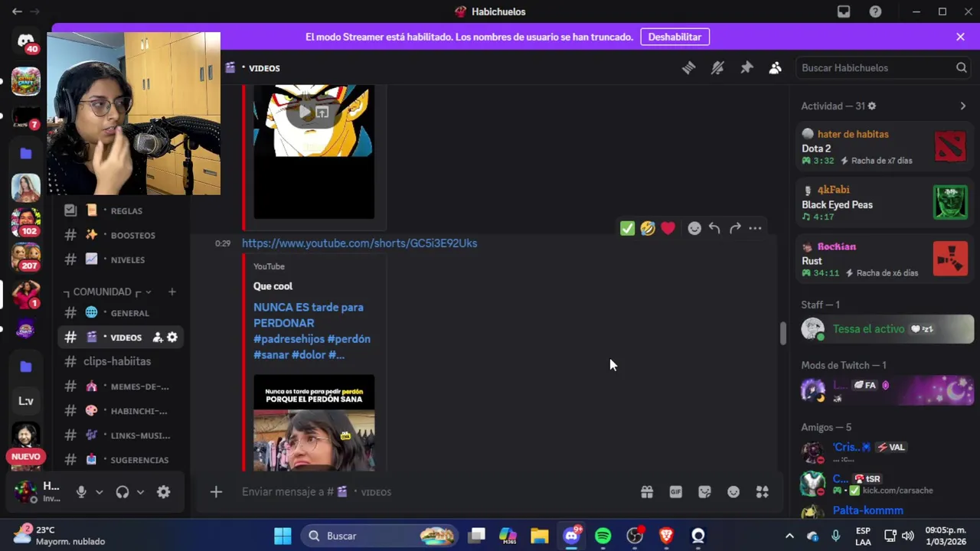This screenshot has width=980, height=551.
Task: Edit VIDEOS channel gear icon
Action: click(x=172, y=337)
